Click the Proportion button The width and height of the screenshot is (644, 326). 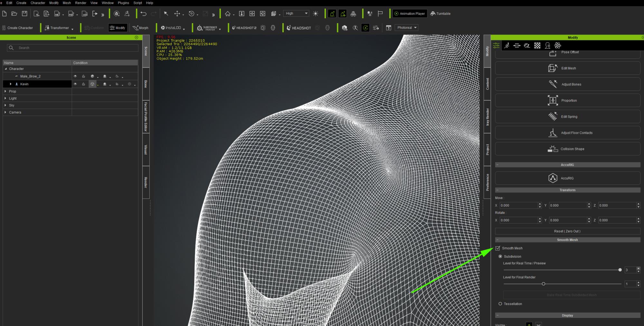pyautogui.click(x=567, y=101)
